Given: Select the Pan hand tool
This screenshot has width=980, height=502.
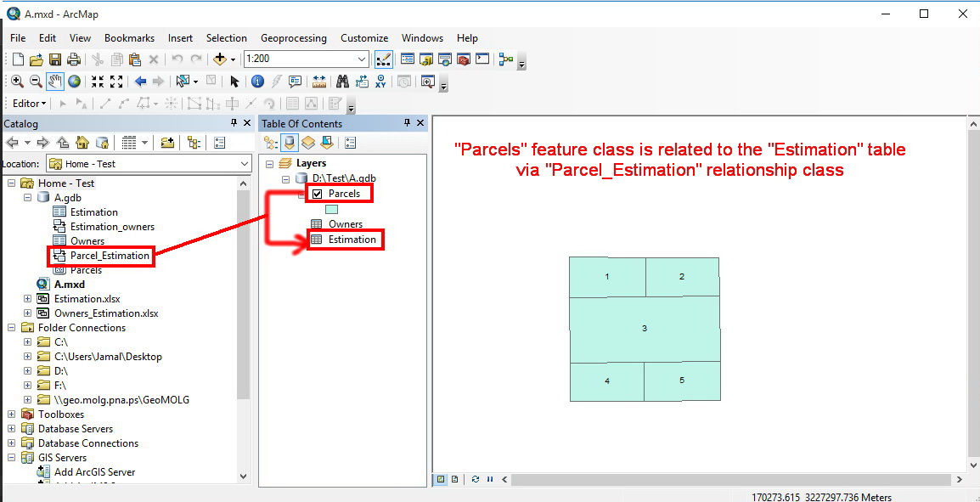Looking at the screenshot, I should [x=55, y=82].
